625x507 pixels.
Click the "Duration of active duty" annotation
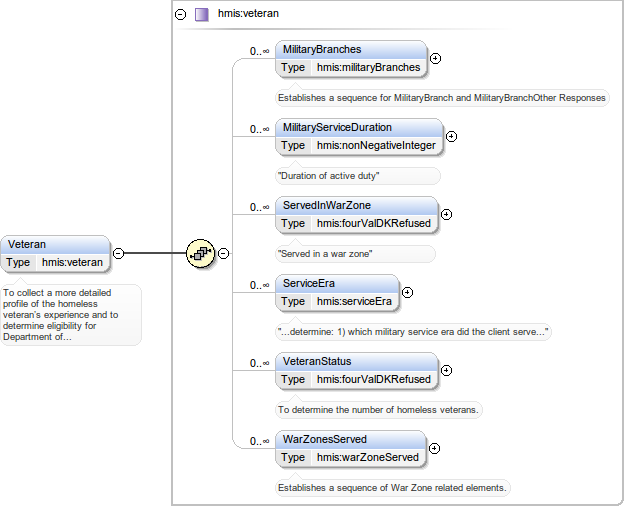pos(328,176)
